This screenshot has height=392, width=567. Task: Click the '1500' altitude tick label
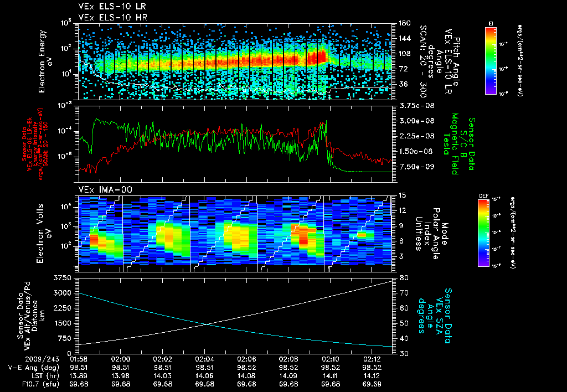62,323
